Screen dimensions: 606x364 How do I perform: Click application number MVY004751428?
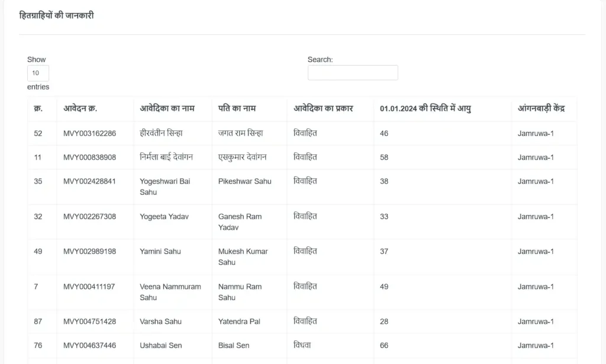[90, 321]
